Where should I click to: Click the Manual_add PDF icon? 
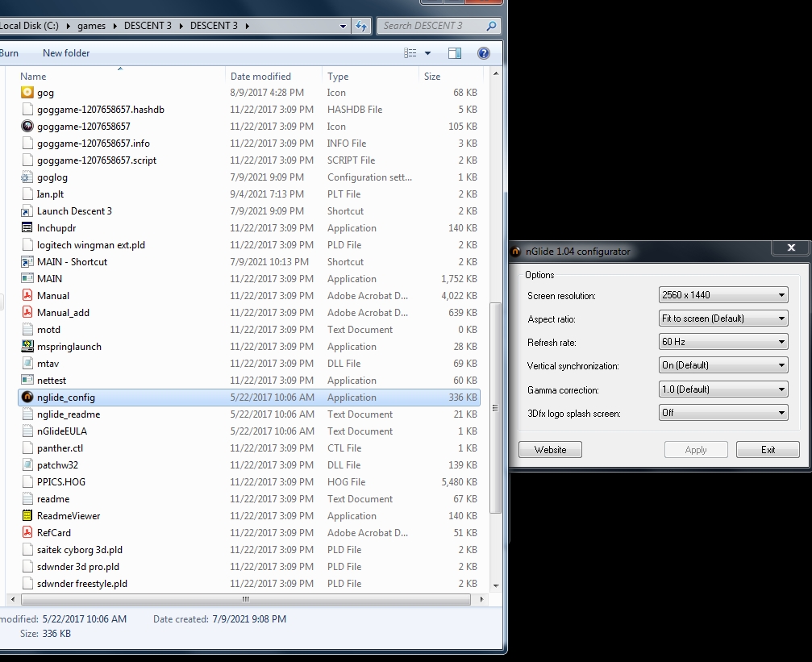click(x=27, y=312)
